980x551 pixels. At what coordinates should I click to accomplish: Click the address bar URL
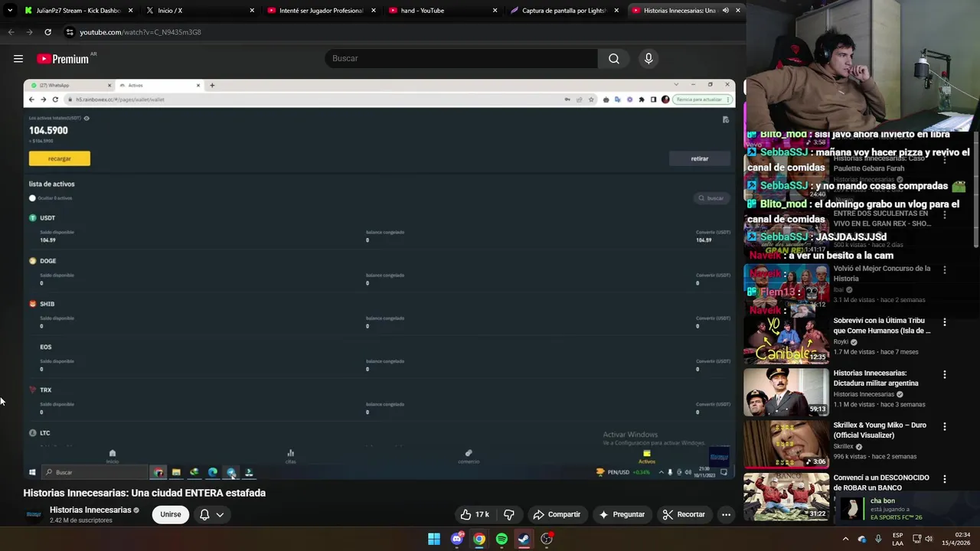tap(141, 32)
